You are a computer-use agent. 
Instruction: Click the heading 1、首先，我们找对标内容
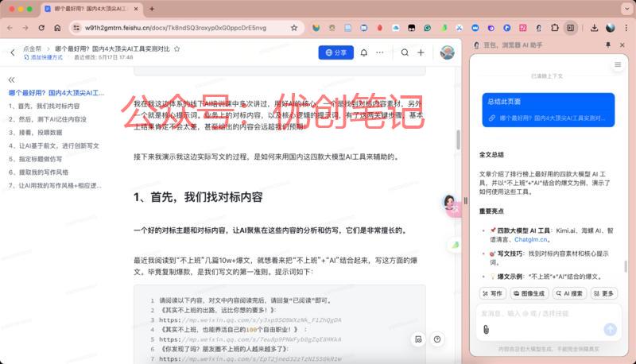click(x=198, y=197)
